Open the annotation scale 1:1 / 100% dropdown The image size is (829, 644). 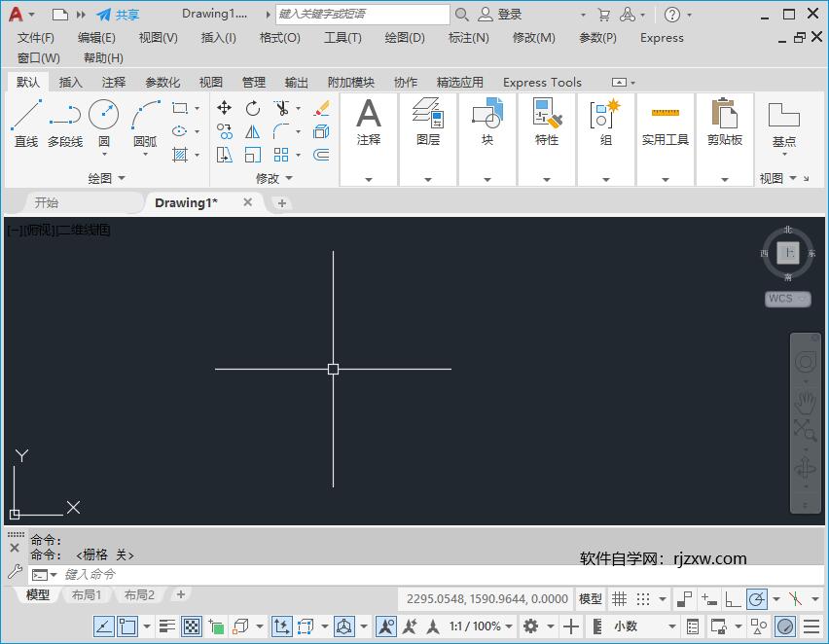[481, 626]
